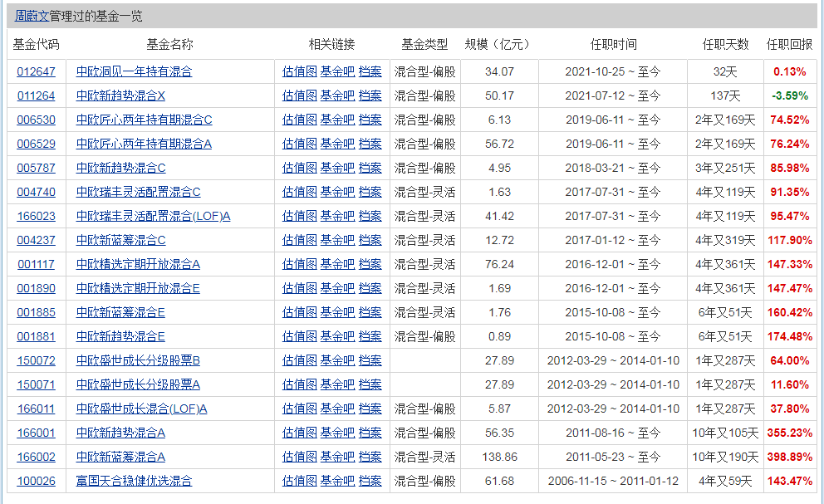The width and height of the screenshot is (824, 504).
Task: Open fund code 166023 link
Action: tap(37, 217)
